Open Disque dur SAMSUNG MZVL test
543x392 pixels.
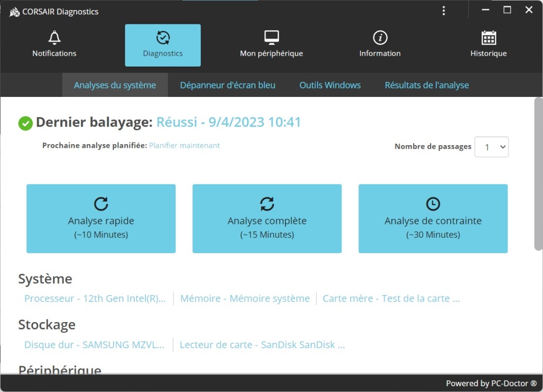93,344
